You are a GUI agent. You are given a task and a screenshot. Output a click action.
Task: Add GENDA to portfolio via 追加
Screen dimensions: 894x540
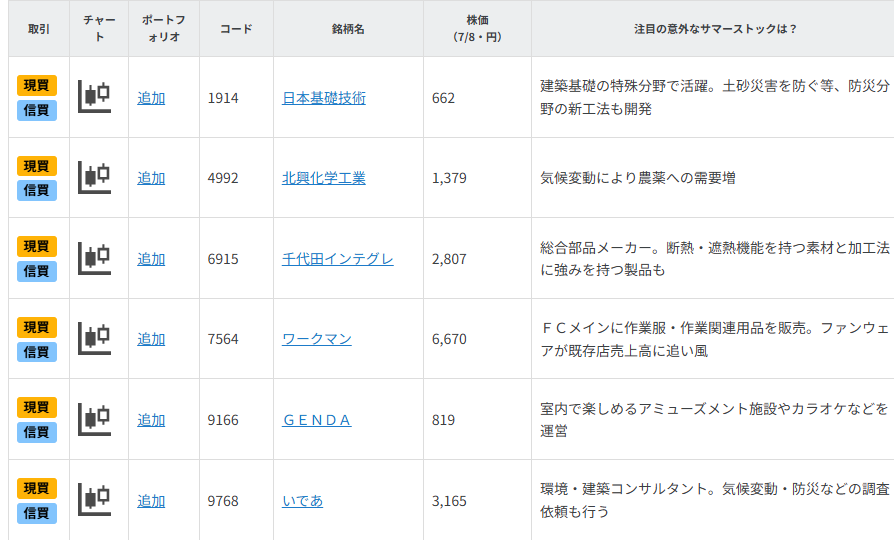click(151, 420)
